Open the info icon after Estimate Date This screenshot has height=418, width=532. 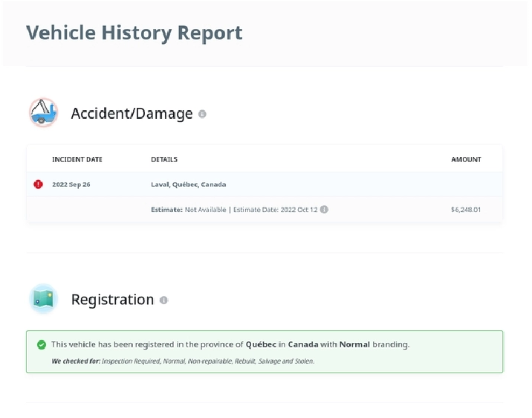coord(324,210)
